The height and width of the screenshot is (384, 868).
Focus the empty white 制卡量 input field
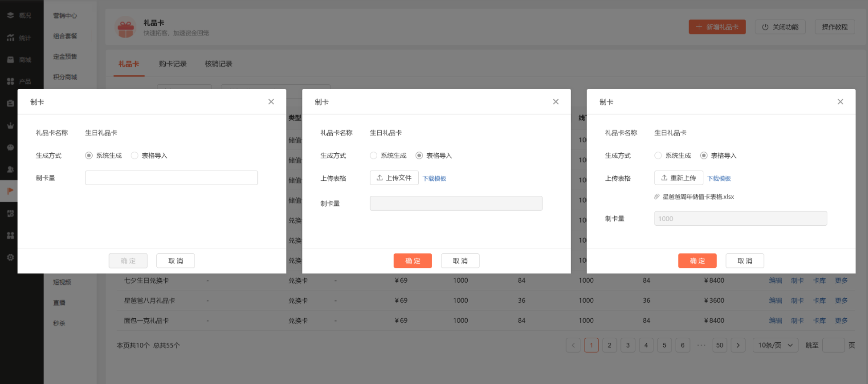(171, 178)
